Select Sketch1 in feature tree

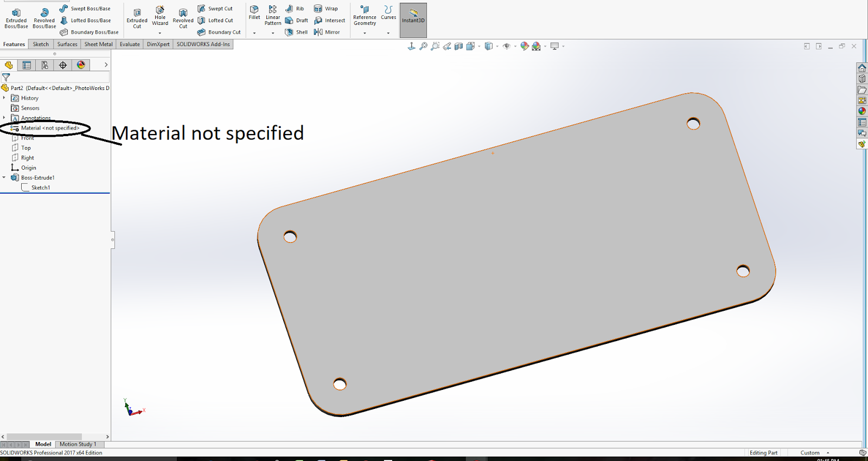coord(36,188)
